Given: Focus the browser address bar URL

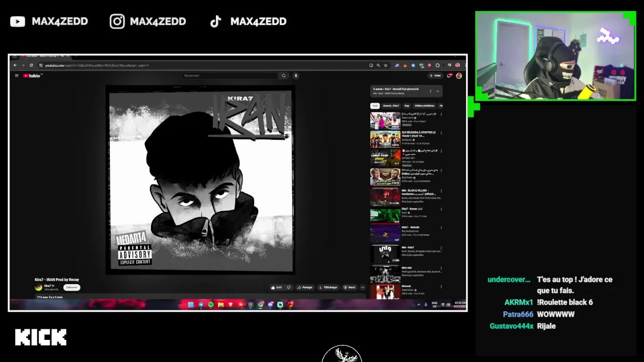Looking at the screenshot, I should tap(97, 65).
